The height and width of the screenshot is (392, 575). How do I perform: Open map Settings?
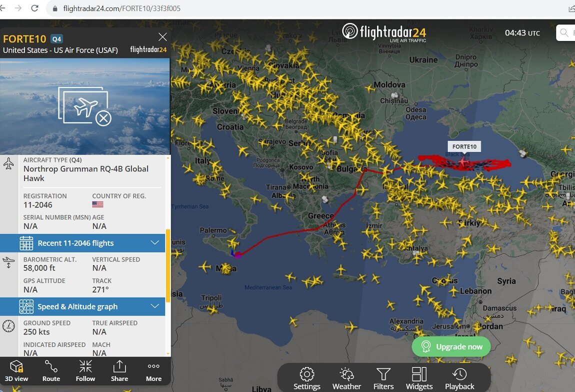tap(307, 379)
